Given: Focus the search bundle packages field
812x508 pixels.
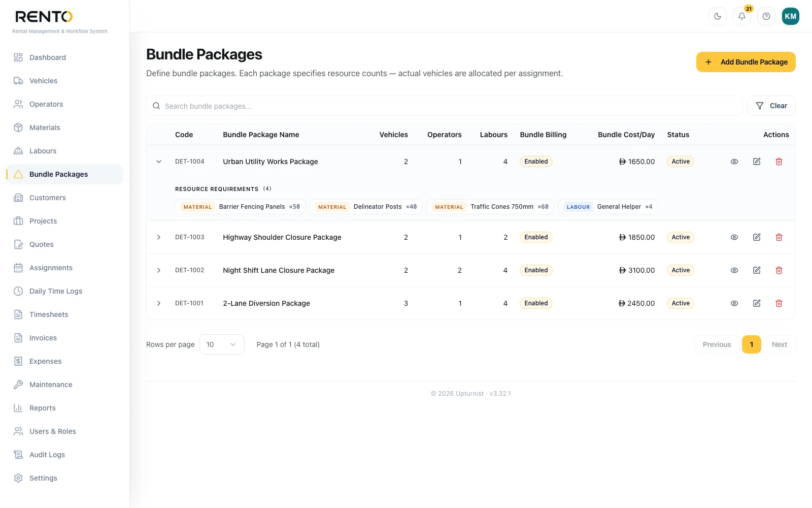Looking at the screenshot, I should point(445,106).
